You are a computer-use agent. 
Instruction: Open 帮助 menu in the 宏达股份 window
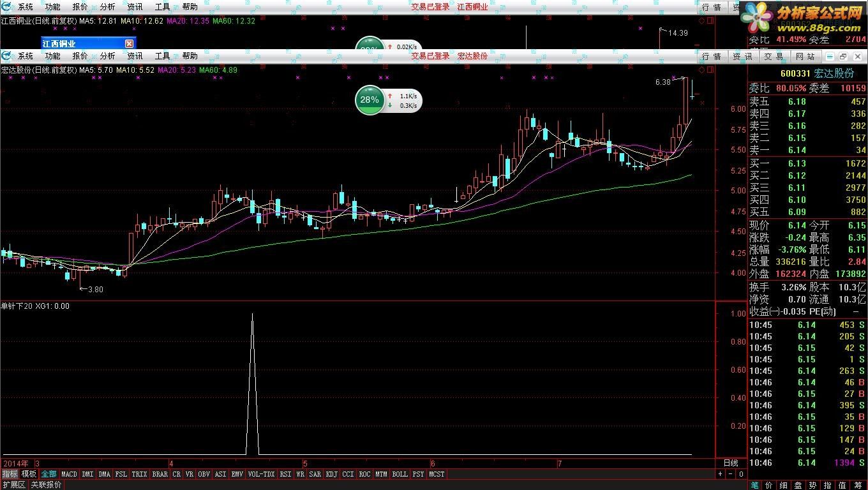(190, 56)
